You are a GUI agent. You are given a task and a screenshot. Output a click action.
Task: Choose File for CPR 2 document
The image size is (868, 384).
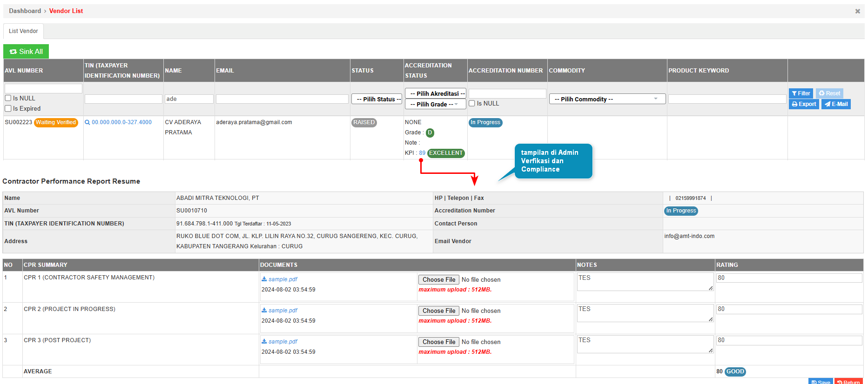[438, 311]
